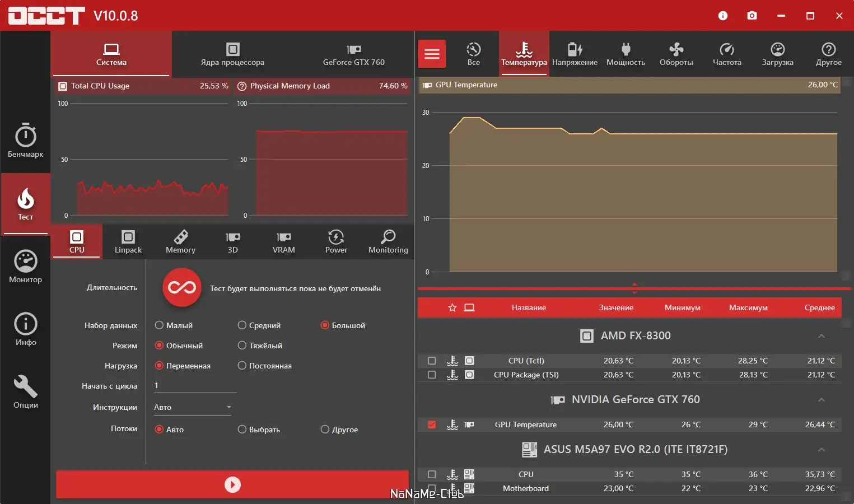Sort table by Минимум column
This screenshot has height=504, width=854.
tap(683, 307)
